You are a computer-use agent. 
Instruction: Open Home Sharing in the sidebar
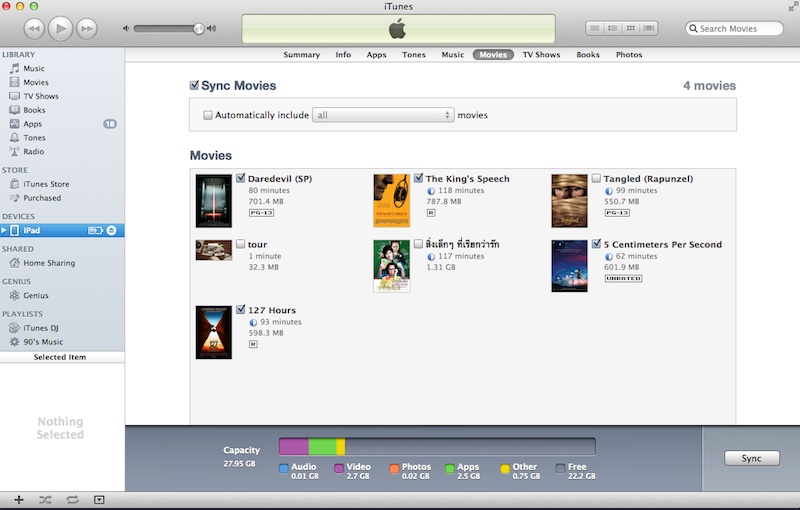(49, 263)
